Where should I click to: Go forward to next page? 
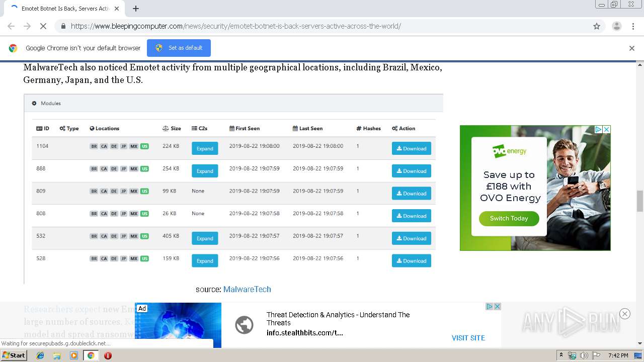point(27,26)
